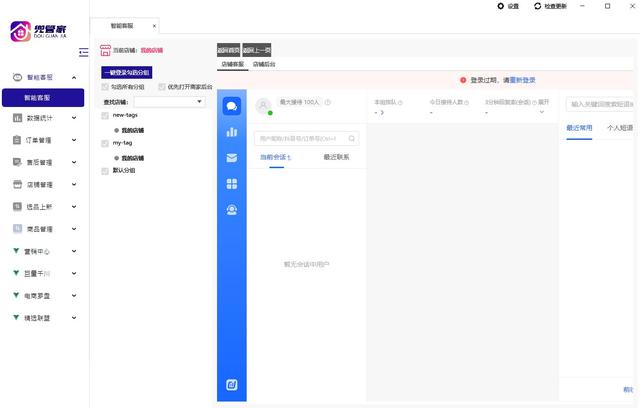Click the 商品管理 icon
Viewport: 640px width, 408px height.
[x=17, y=228]
